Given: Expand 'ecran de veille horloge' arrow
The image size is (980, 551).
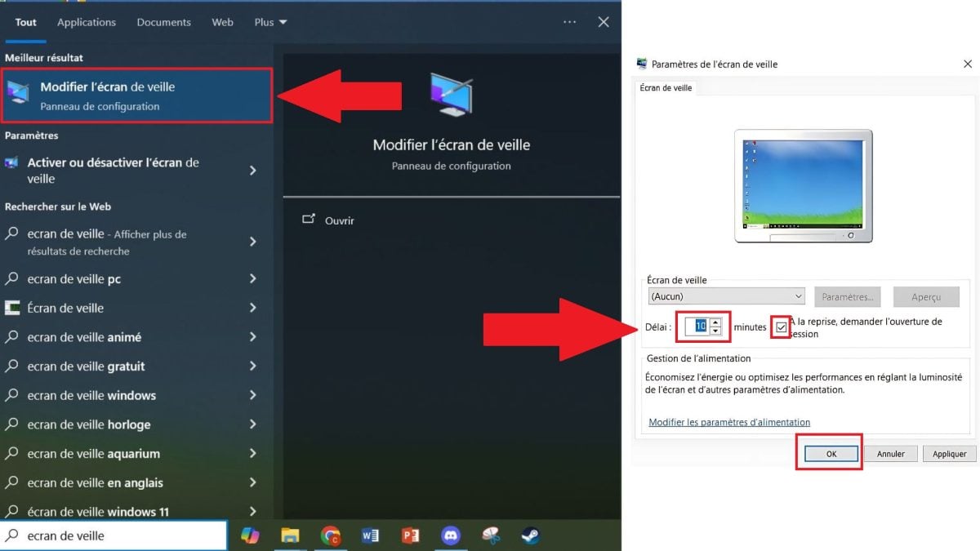Looking at the screenshot, I should (x=253, y=424).
